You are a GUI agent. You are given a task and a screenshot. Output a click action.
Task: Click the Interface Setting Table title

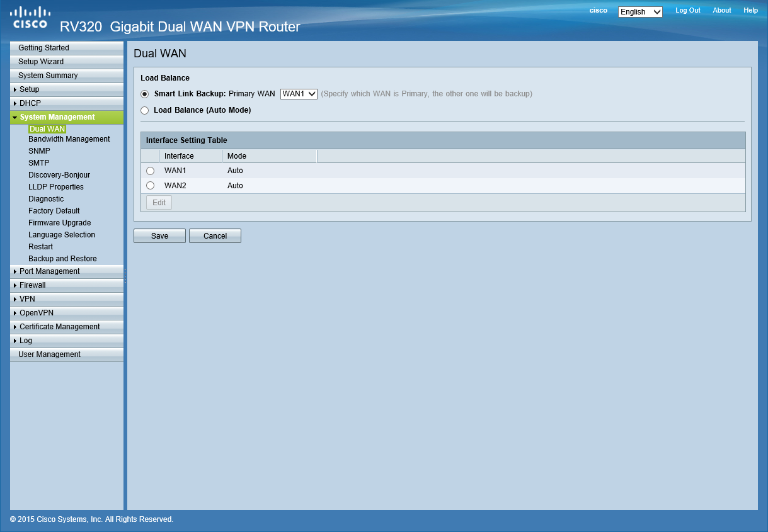[186, 140]
